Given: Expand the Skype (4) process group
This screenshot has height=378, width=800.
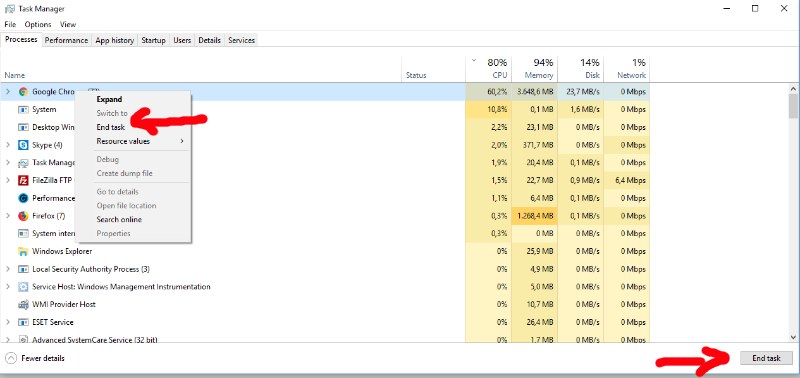Looking at the screenshot, I should [8, 145].
